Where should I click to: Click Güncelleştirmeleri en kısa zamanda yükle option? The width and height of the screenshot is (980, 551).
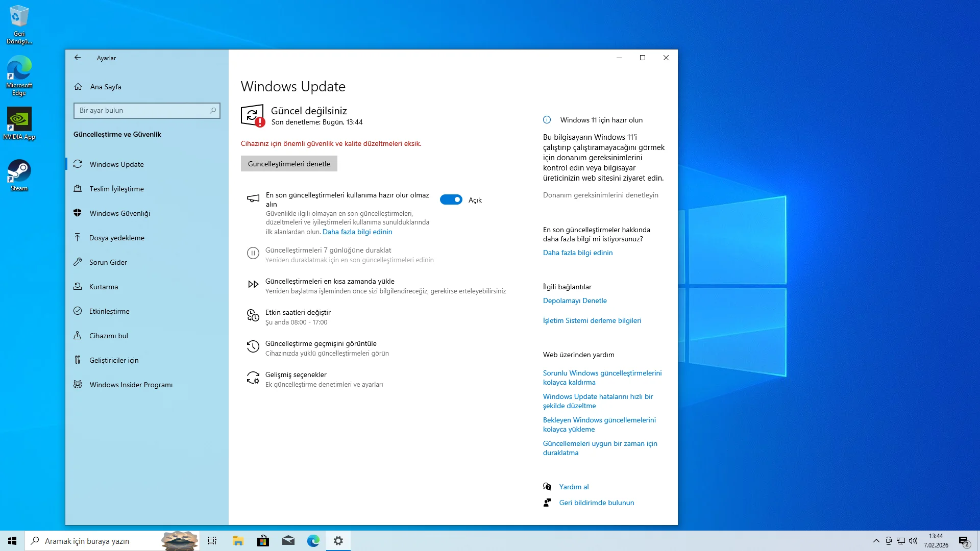(329, 281)
